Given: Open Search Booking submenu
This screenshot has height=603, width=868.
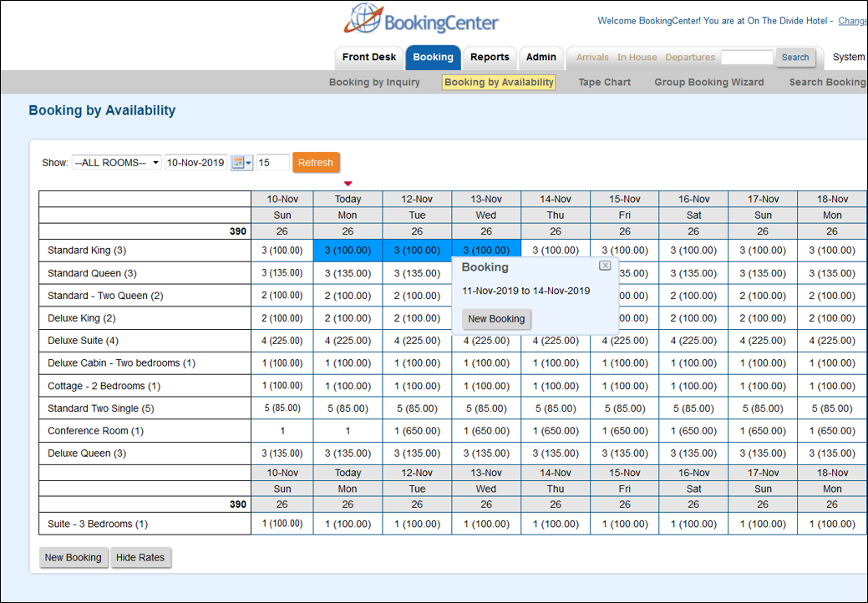Looking at the screenshot, I should point(828,82).
